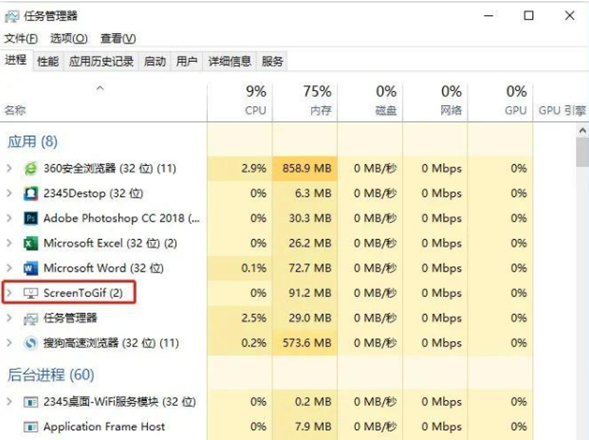
Task: Open the 查看(V) menu
Action: 118,38
